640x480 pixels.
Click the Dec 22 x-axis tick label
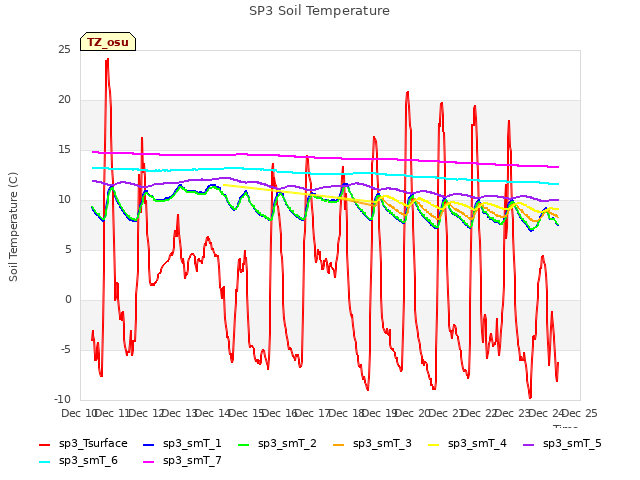point(480,413)
